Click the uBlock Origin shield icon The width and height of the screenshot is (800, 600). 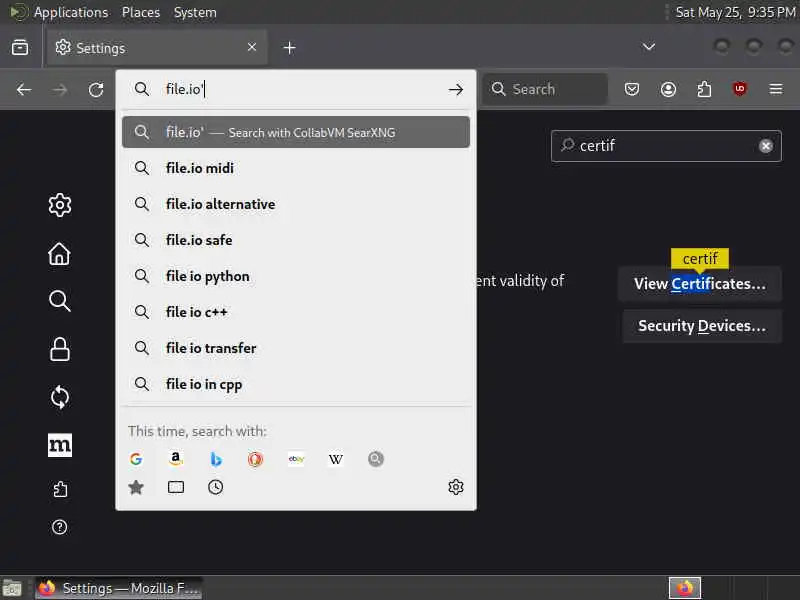pyautogui.click(x=739, y=89)
